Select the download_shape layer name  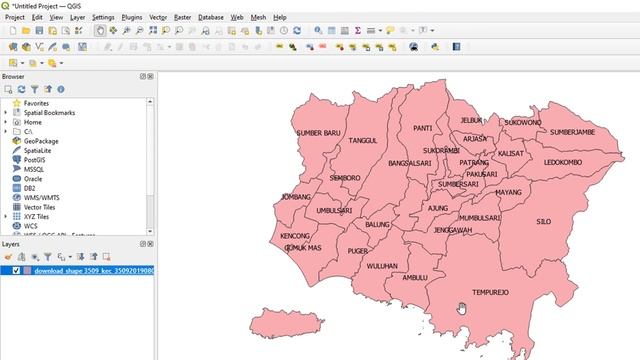(x=94, y=271)
